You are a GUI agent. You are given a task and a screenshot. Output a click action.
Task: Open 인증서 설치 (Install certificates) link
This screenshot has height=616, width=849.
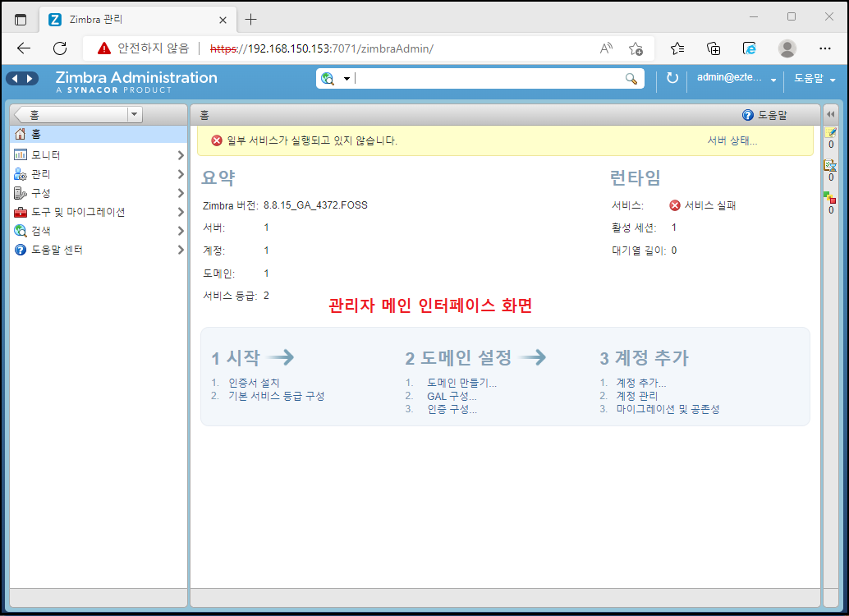[x=254, y=383]
